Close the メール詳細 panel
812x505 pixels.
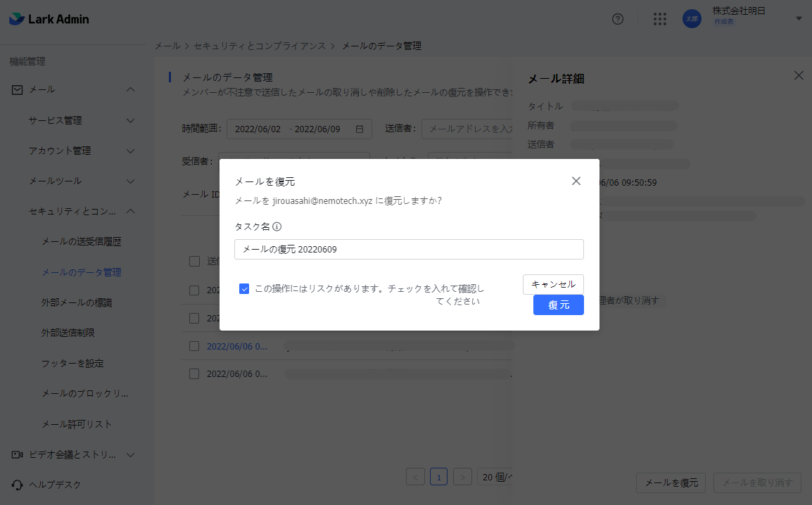click(799, 75)
